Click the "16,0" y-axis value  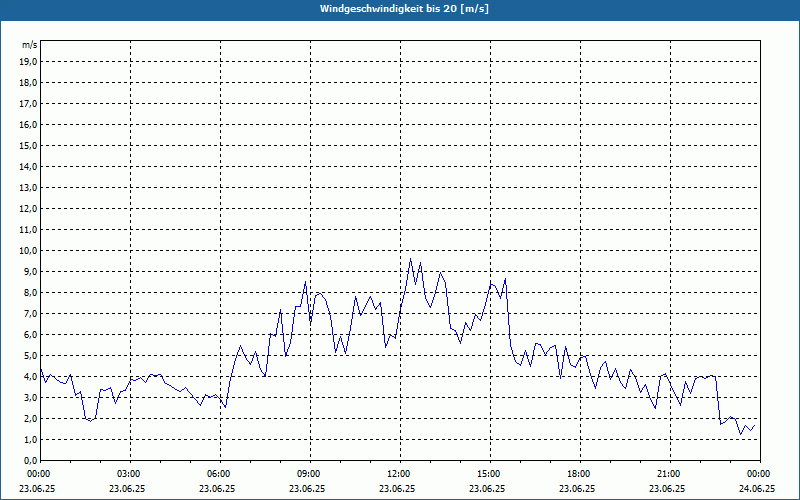(x=28, y=124)
